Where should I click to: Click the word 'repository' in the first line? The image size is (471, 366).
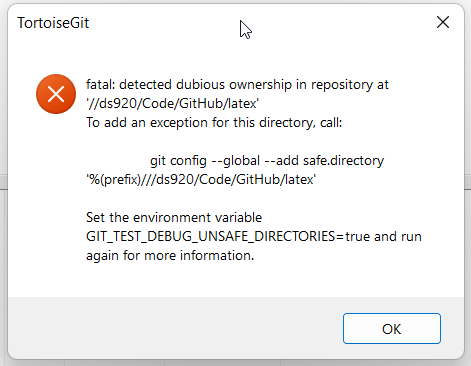click(342, 85)
